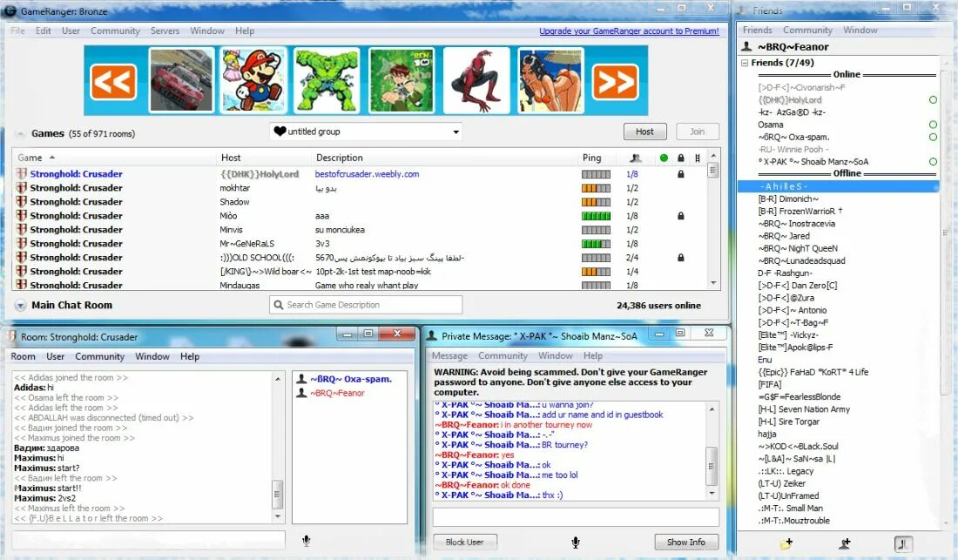Open the Mario game thumbnail
The image size is (958, 560).
point(253,81)
